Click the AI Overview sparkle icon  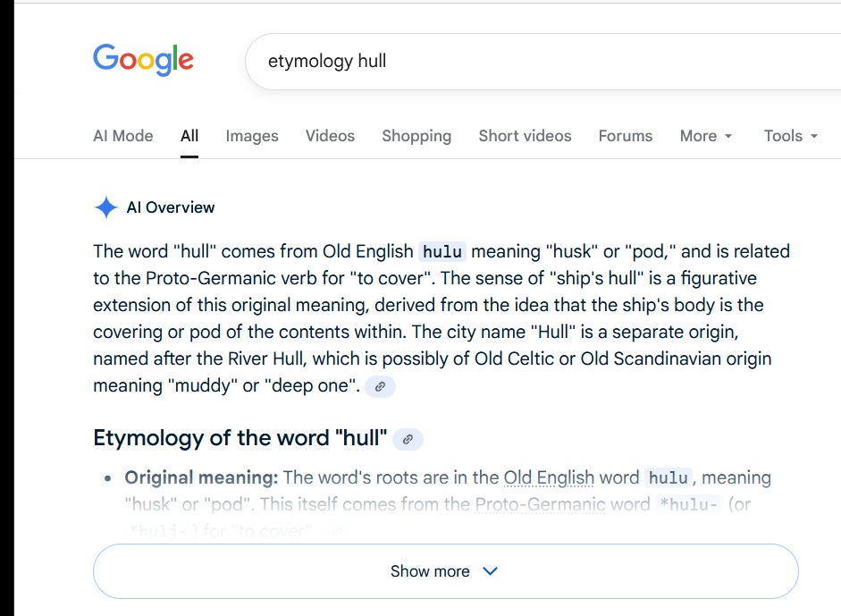(105, 208)
